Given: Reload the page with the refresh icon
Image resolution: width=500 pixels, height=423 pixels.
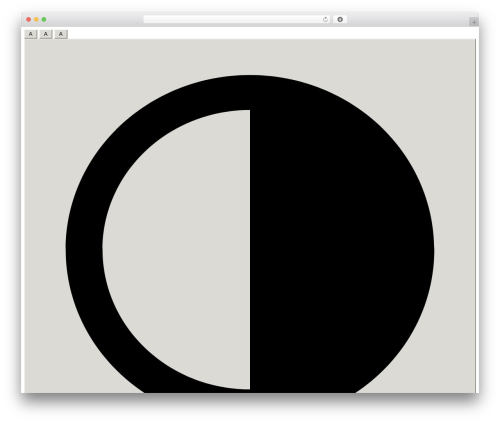Looking at the screenshot, I should (325, 19).
